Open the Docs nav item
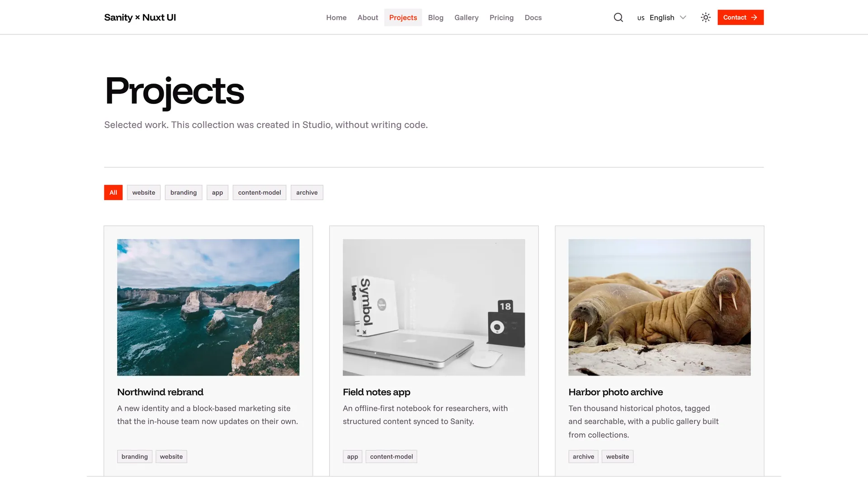This screenshot has height=488, width=868. (x=533, y=18)
